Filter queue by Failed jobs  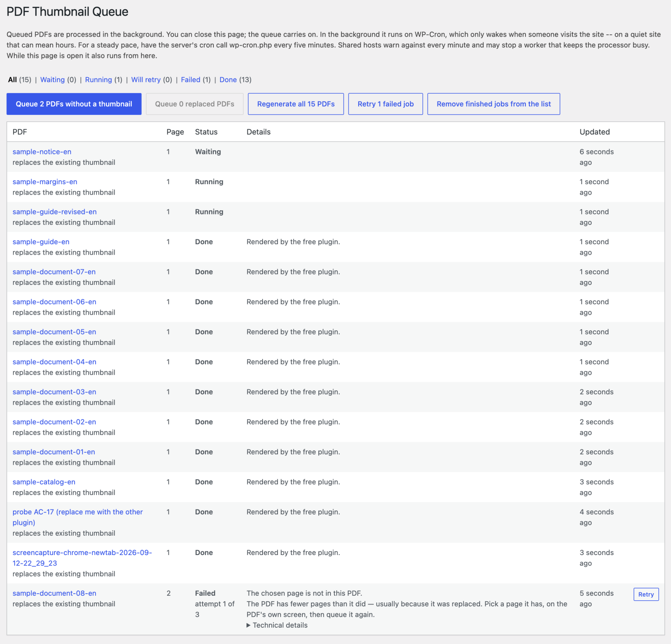[x=191, y=80]
